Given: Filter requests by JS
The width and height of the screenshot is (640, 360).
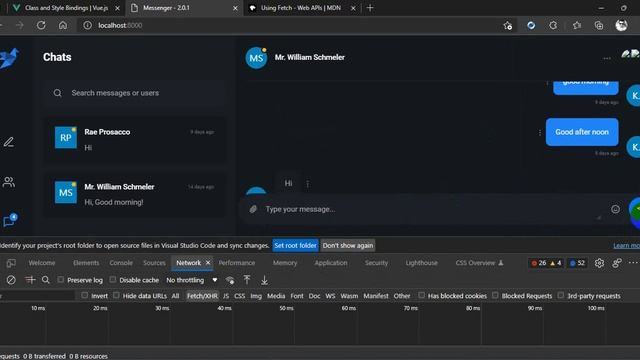Looking at the screenshot, I should coord(226,296).
